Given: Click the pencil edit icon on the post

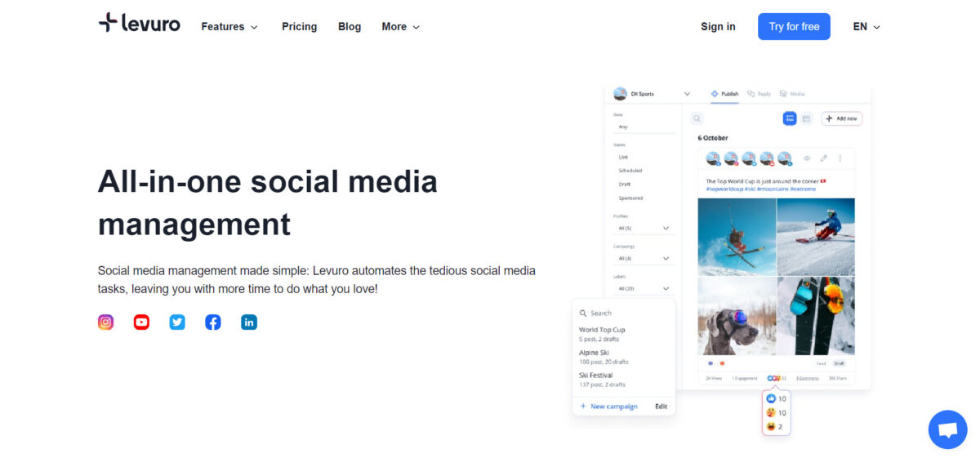Looking at the screenshot, I should tap(823, 158).
